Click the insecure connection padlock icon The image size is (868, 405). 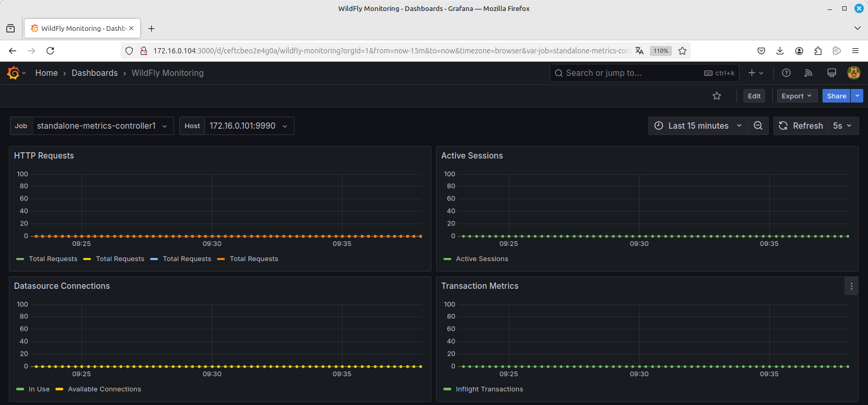[x=143, y=51]
